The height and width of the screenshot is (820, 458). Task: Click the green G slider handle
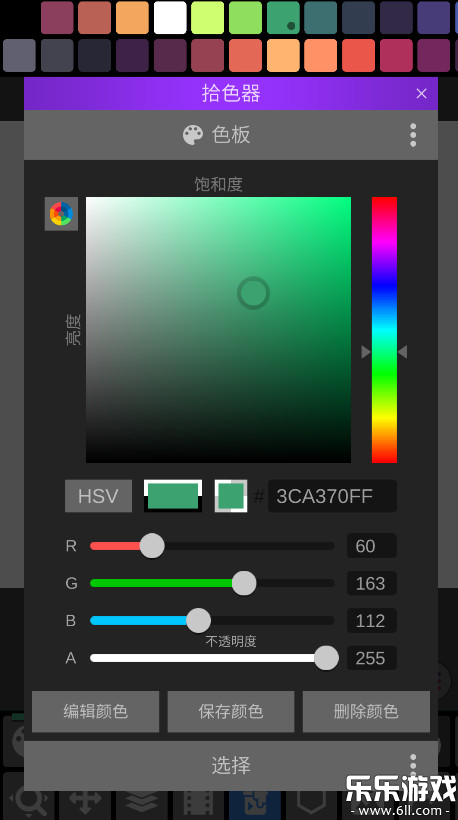pyautogui.click(x=244, y=583)
